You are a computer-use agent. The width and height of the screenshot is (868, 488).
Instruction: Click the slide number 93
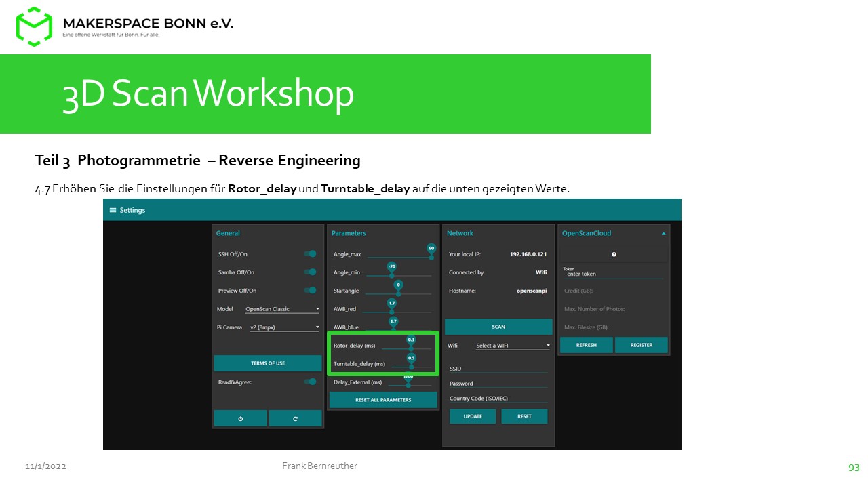coord(854,468)
